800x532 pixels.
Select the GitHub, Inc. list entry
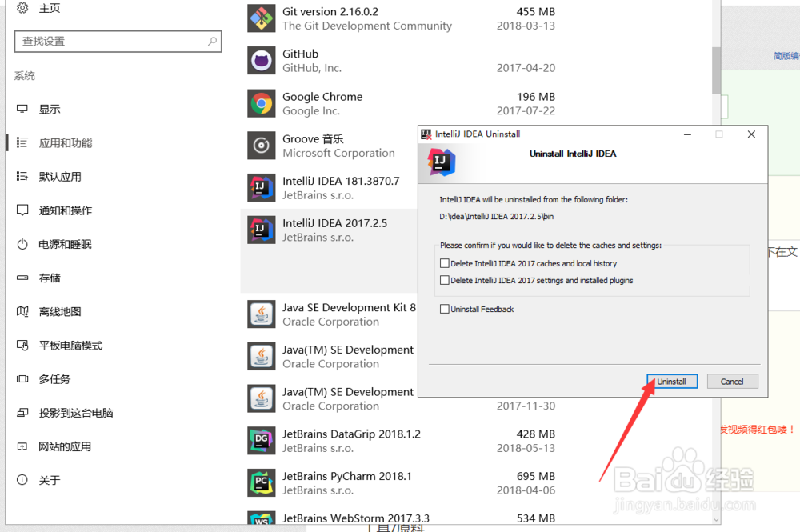pyautogui.click(x=401, y=61)
